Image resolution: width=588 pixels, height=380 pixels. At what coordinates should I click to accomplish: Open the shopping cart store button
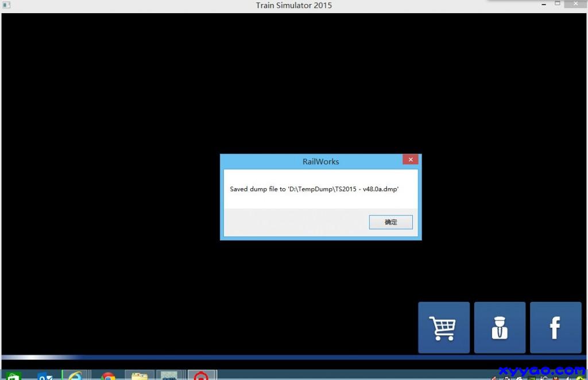[443, 327]
